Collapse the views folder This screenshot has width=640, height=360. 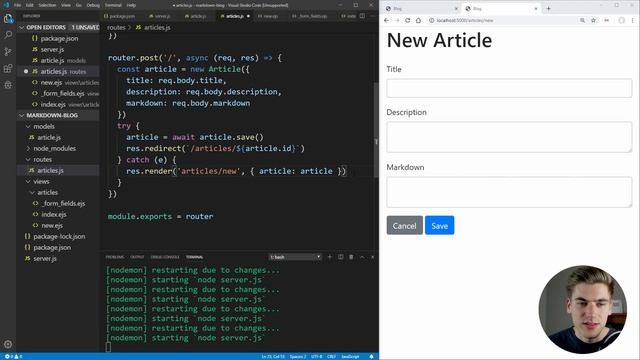click(x=41, y=181)
